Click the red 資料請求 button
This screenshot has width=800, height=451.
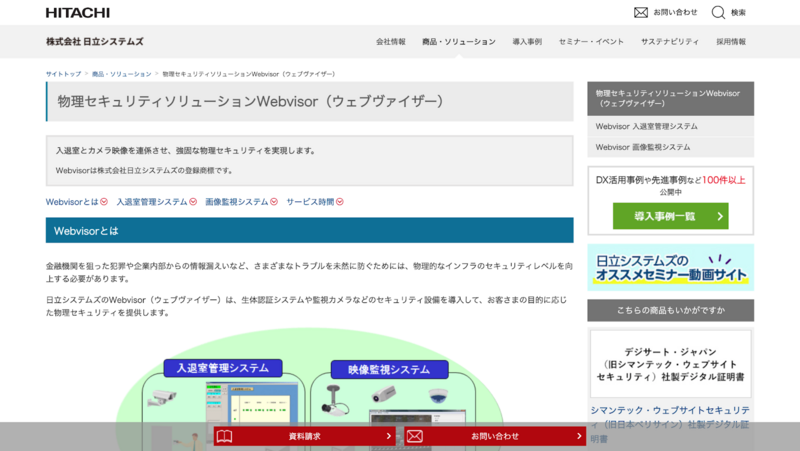(x=305, y=436)
